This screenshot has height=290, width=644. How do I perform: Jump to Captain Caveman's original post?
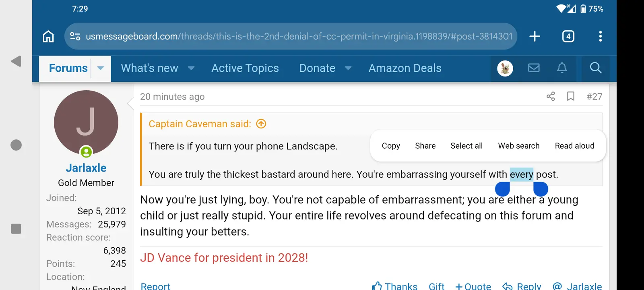261,124
